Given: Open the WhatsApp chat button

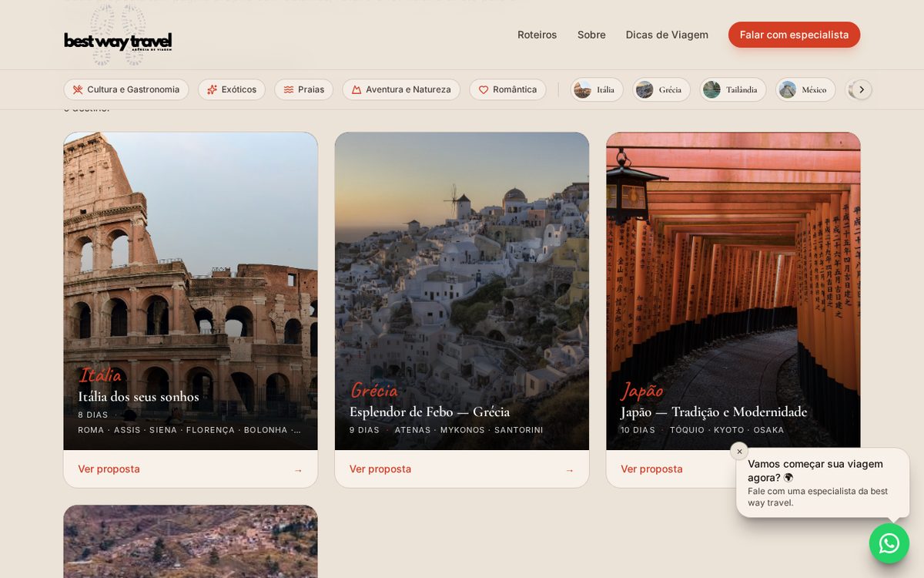Looking at the screenshot, I should point(889,543).
